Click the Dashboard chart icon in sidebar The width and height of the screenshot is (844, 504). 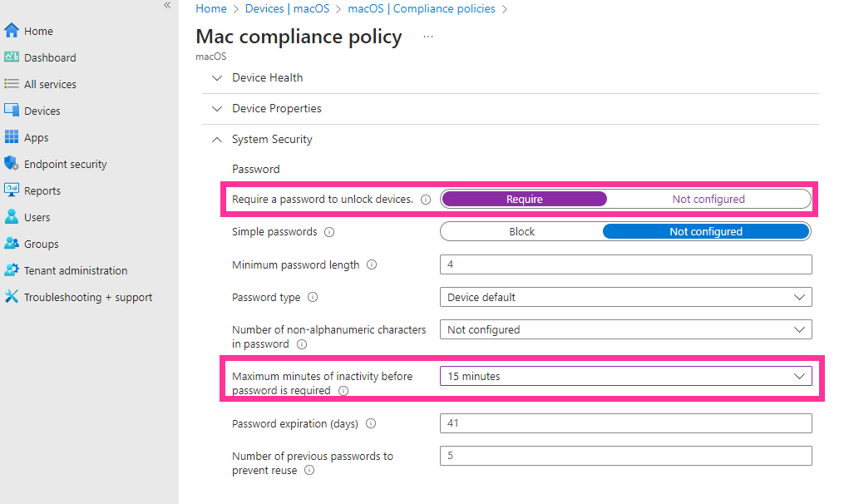[12, 57]
